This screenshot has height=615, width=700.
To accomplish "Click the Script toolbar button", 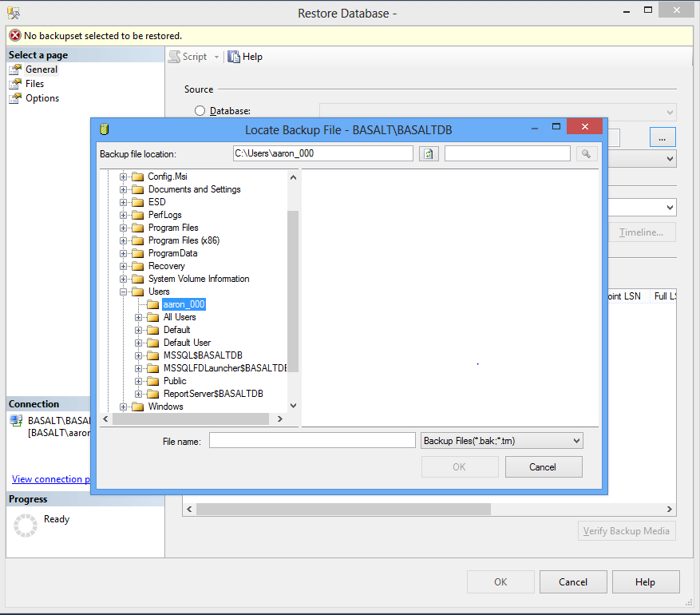I will (188, 57).
